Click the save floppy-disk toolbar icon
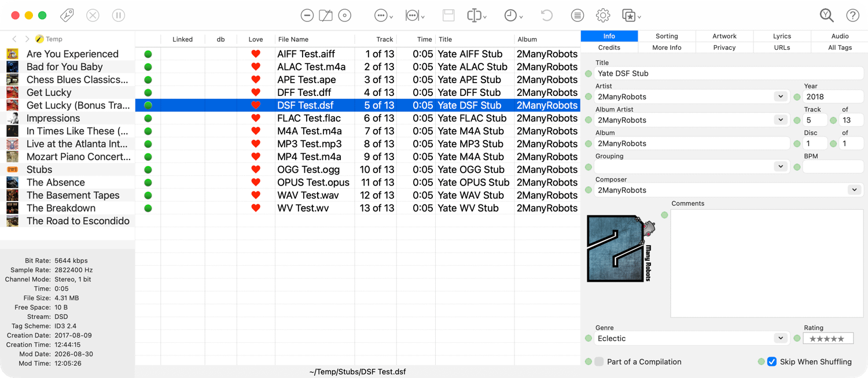The width and height of the screenshot is (868, 378). [448, 16]
